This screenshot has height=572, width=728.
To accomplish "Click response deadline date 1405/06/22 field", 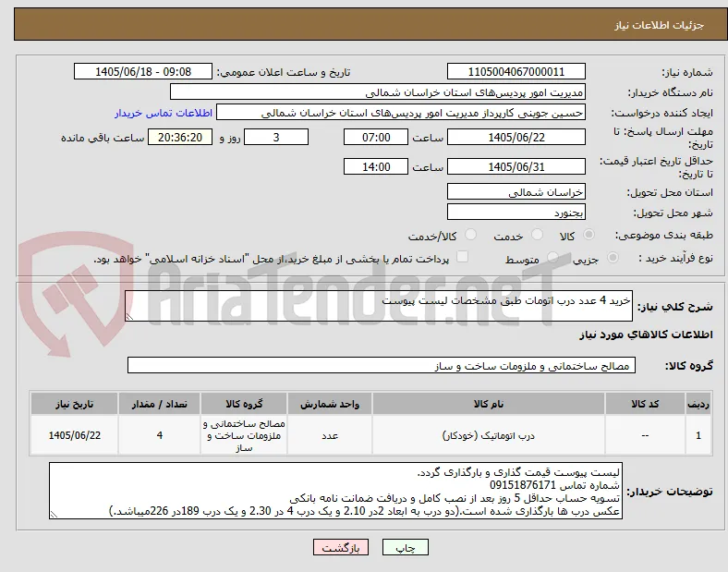I will click(516, 137).
